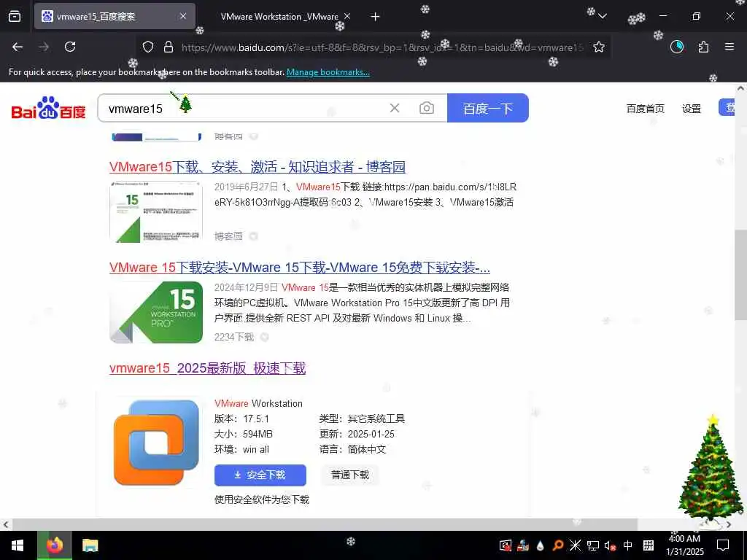The height and width of the screenshot is (560, 747).
Task: Click the 博客园 source label under VMware15激活 result
Action: click(x=228, y=236)
